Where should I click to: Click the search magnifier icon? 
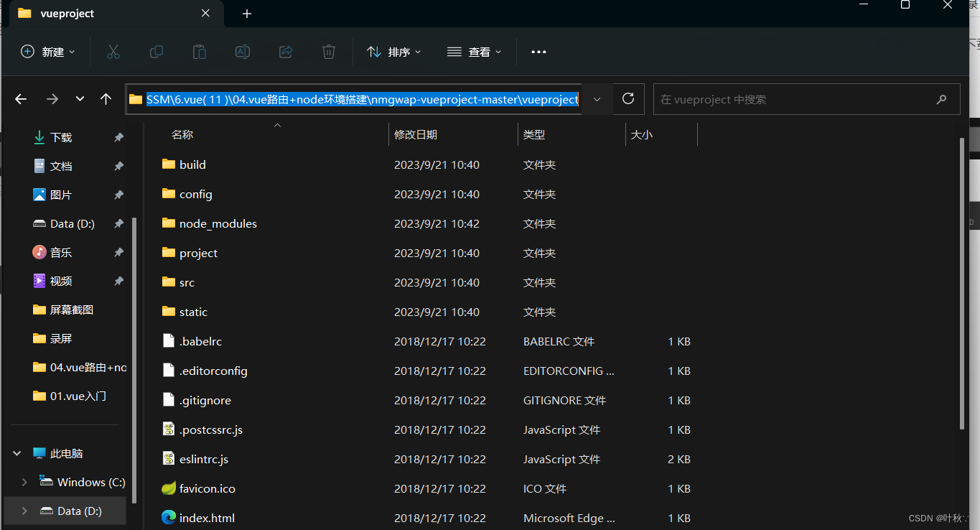point(941,99)
